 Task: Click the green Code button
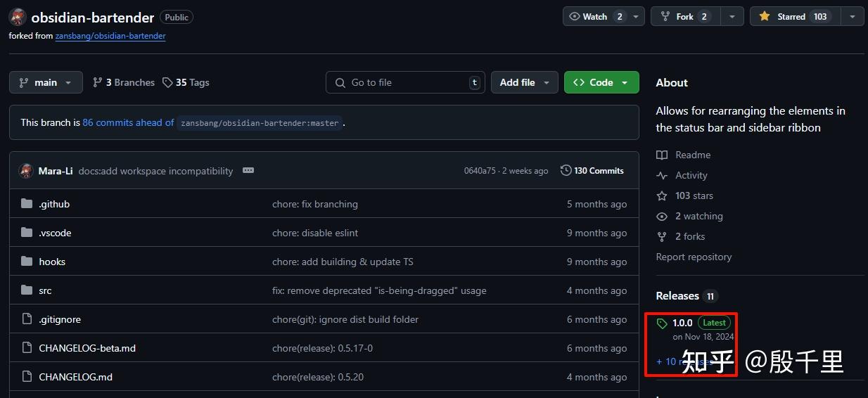[601, 83]
